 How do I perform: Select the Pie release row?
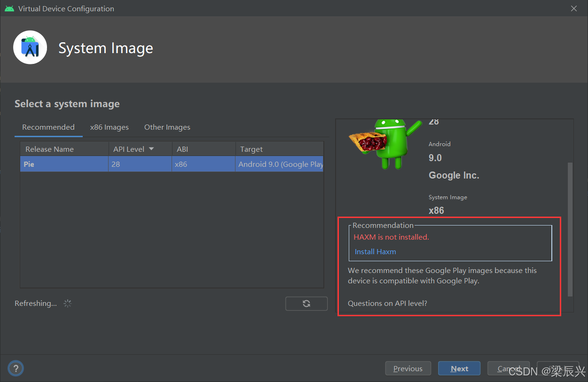pyautogui.click(x=172, y=164)
